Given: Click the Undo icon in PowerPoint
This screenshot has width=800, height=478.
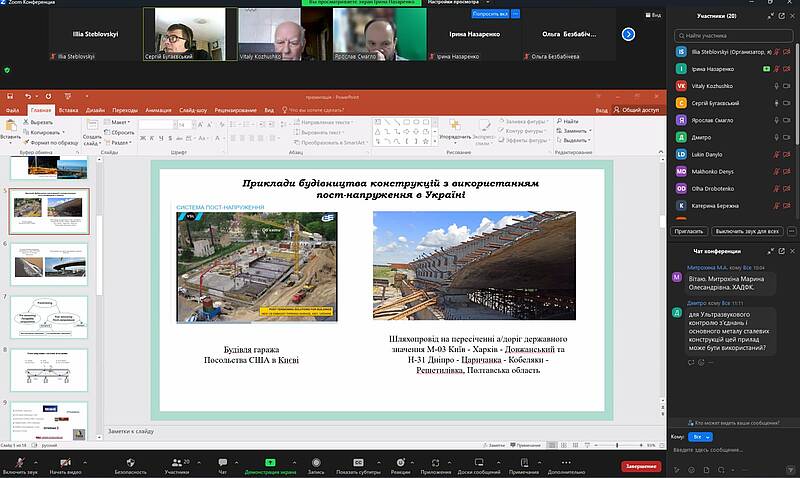Looking at the screenshot, I should (28, 96).
